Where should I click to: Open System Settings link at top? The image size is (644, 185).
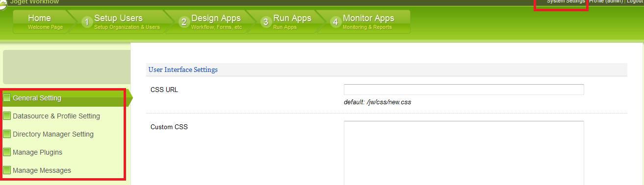pyautogui.click(x=566, y=2)
